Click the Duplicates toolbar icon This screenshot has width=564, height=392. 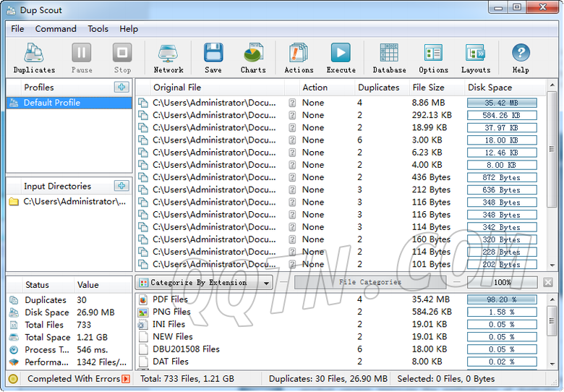pyautogui.click(x=34, y=58)
